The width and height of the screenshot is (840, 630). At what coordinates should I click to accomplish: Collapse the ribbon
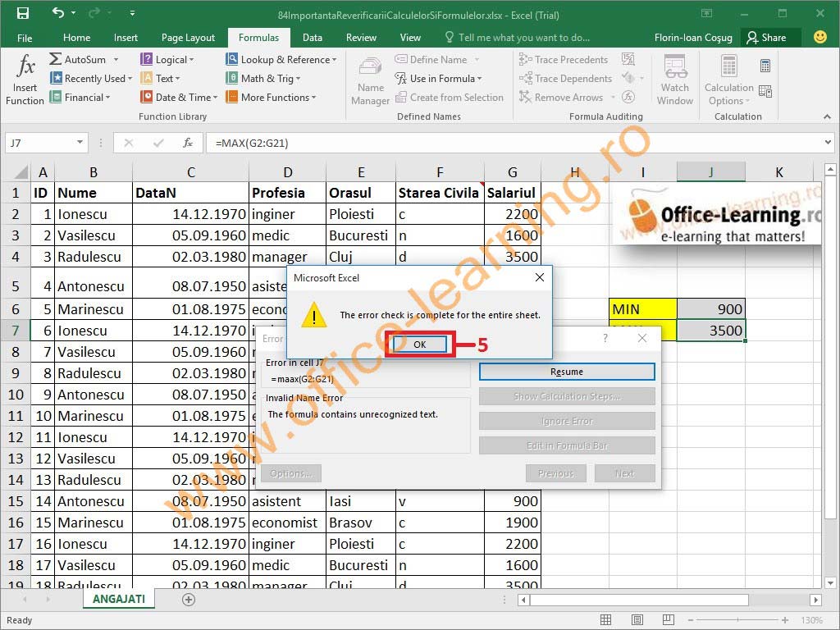coord(827,116)
